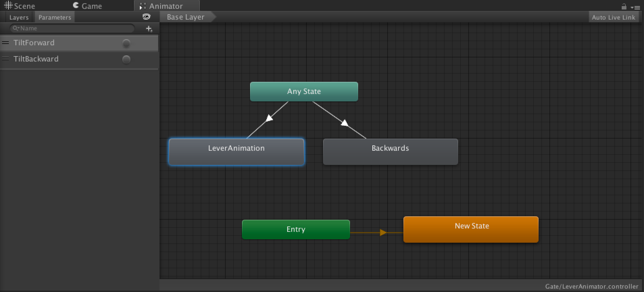
Task: Select the orange New State node
Action: pyautogui.click(x=471, y=229)
